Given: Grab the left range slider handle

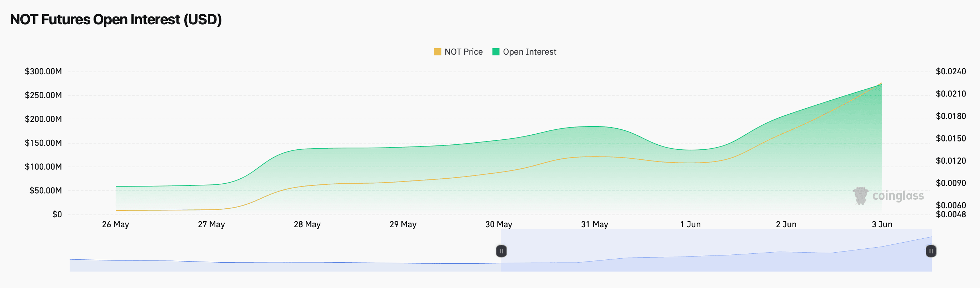Looking at the screenshot, I should pyautogui.click(x=501, y=251).
